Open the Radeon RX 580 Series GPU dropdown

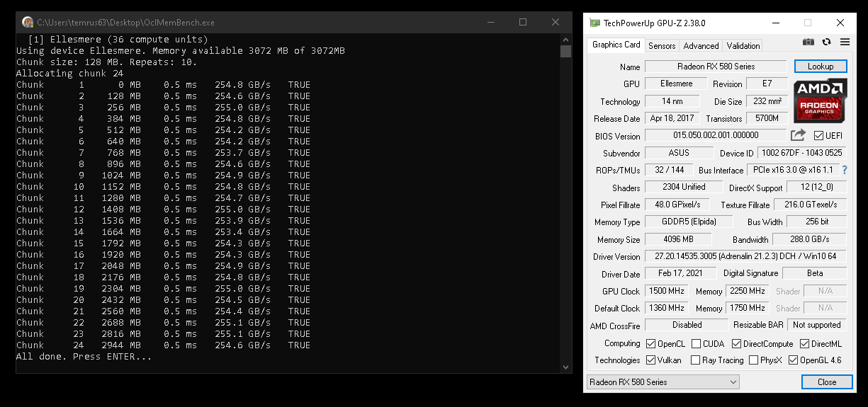pyautogui.click(x=663, y=382)
